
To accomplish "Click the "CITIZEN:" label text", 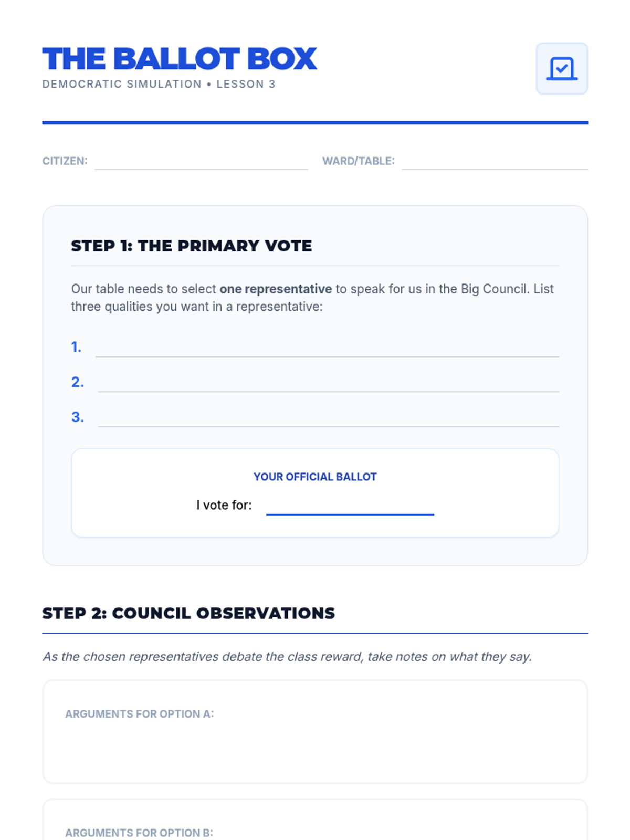I will (x=65, y=161).
